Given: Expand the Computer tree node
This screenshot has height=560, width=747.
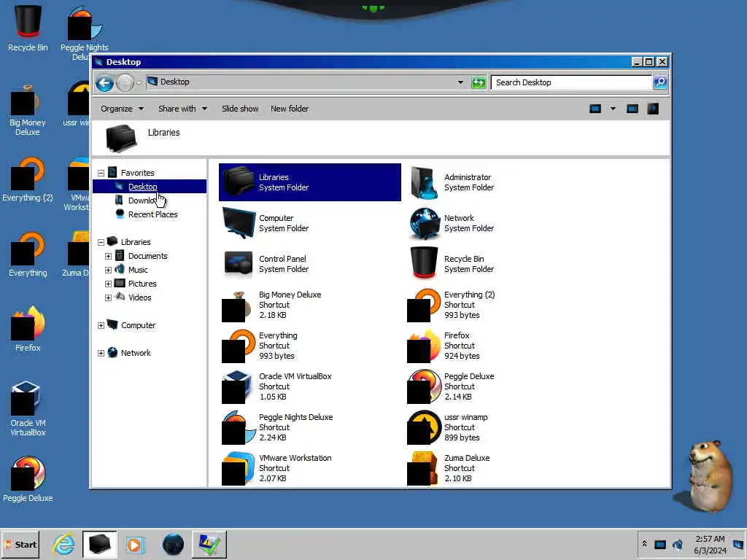Looking at the screenshot, I should coord(101,326).
